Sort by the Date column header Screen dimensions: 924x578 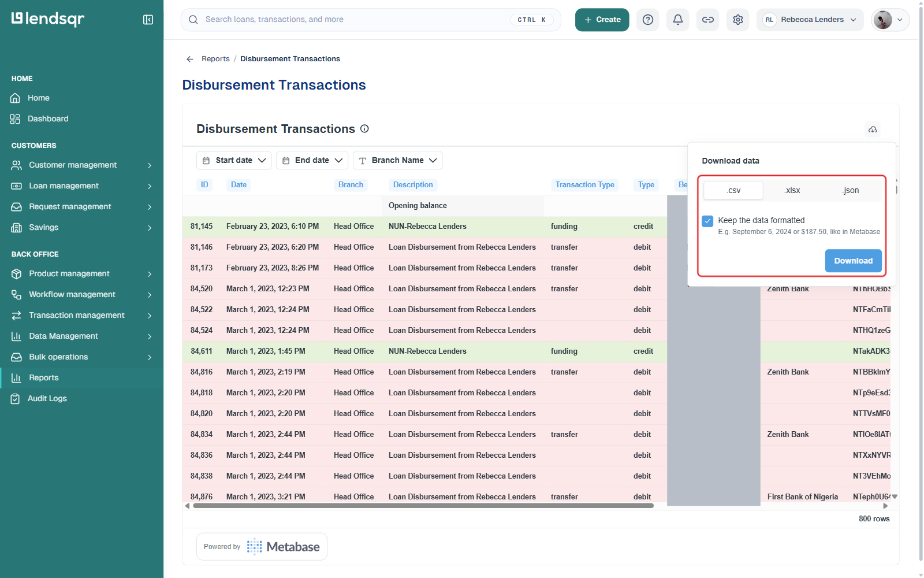239,185
